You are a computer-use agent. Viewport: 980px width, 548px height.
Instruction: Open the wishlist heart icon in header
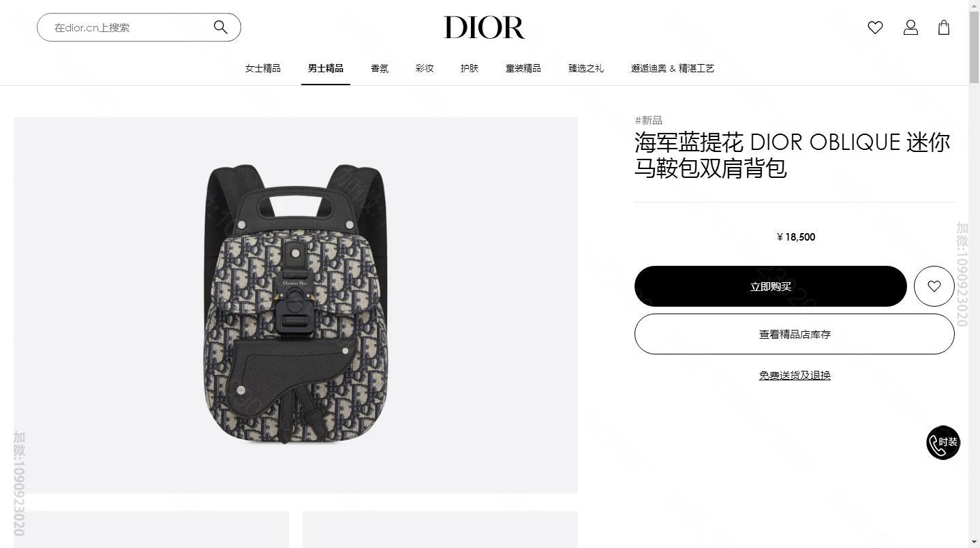pyautogui.click(x=875, y=27)
